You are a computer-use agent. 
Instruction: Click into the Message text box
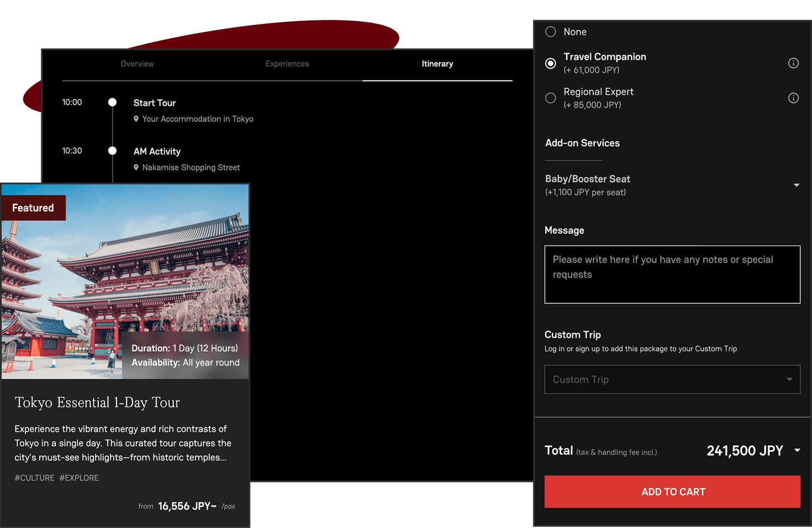(x=672, y=275)
